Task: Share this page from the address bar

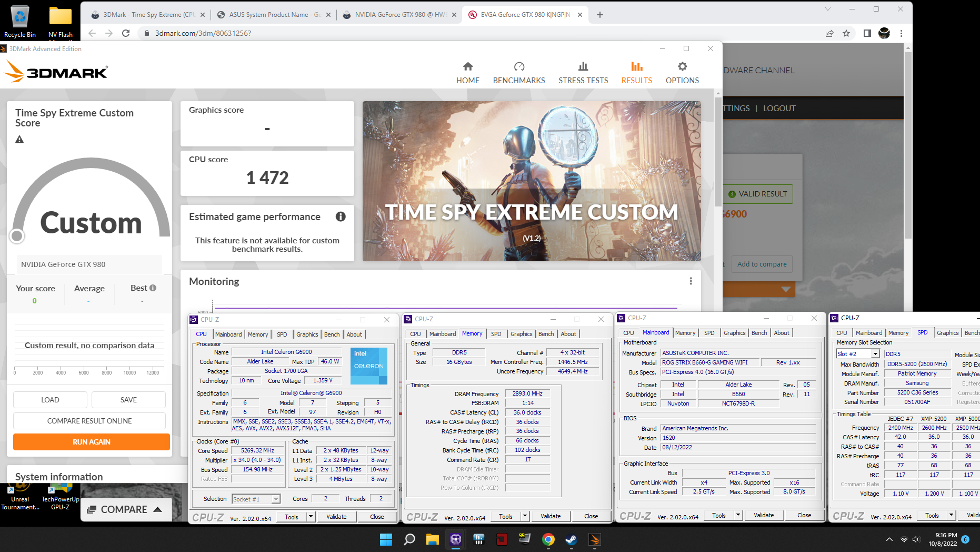Action: coord(829,33)
